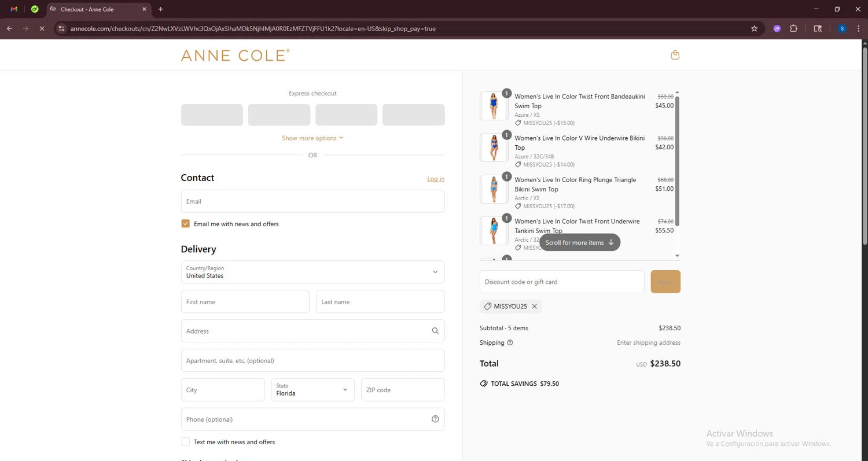Screen dimensions: 868x461
Task: Click the Checkout - Anne Cole tab title
Action: click(x=87, y=9)
